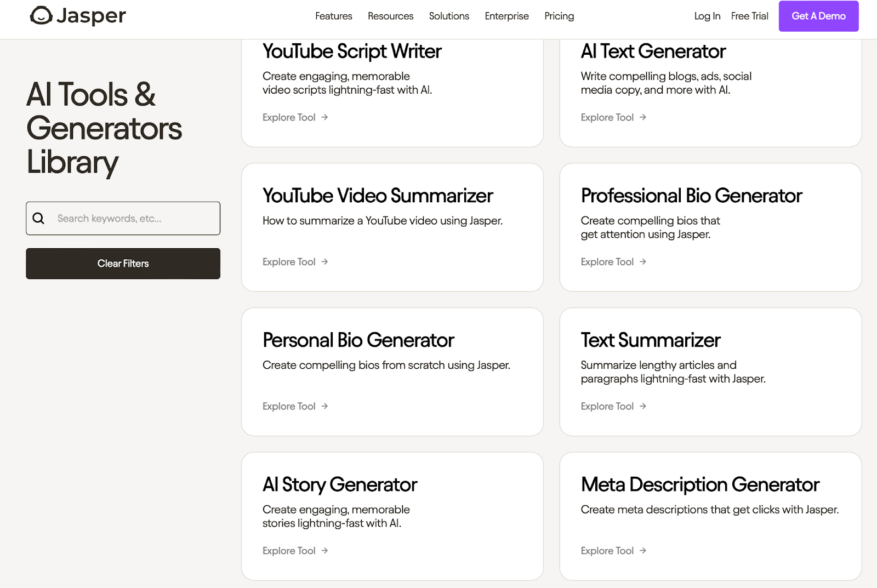Image resolution: width=877 pixels, height=588 pixels.
Task: Click arrow icon under YouTube Script Writer
Action: click(x=324, y=117)
